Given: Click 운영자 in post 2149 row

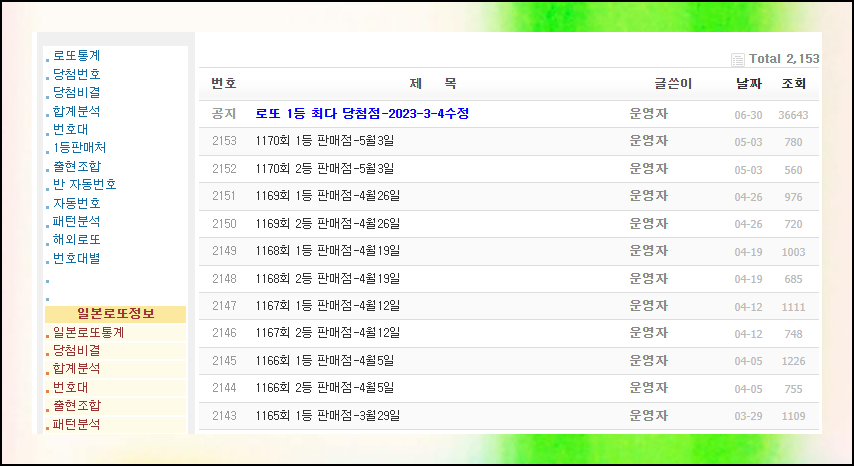Looking at the screenshot, I should point(649,250).
